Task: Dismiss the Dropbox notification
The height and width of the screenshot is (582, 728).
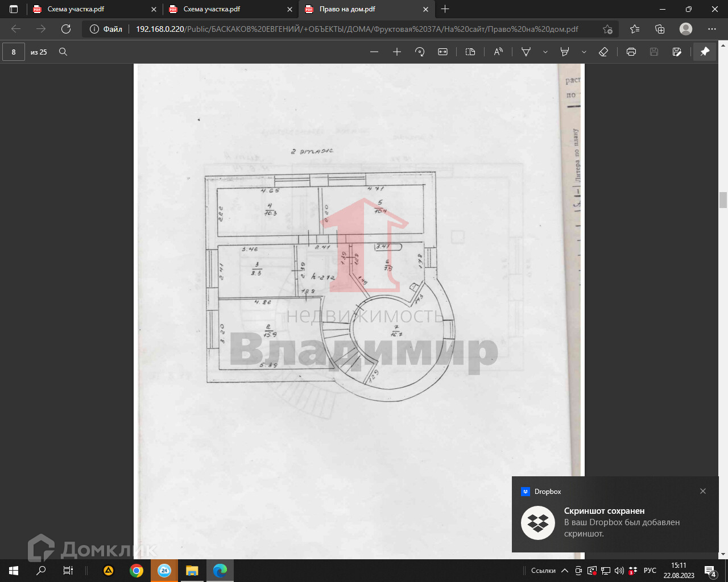Action: point(703,491)
